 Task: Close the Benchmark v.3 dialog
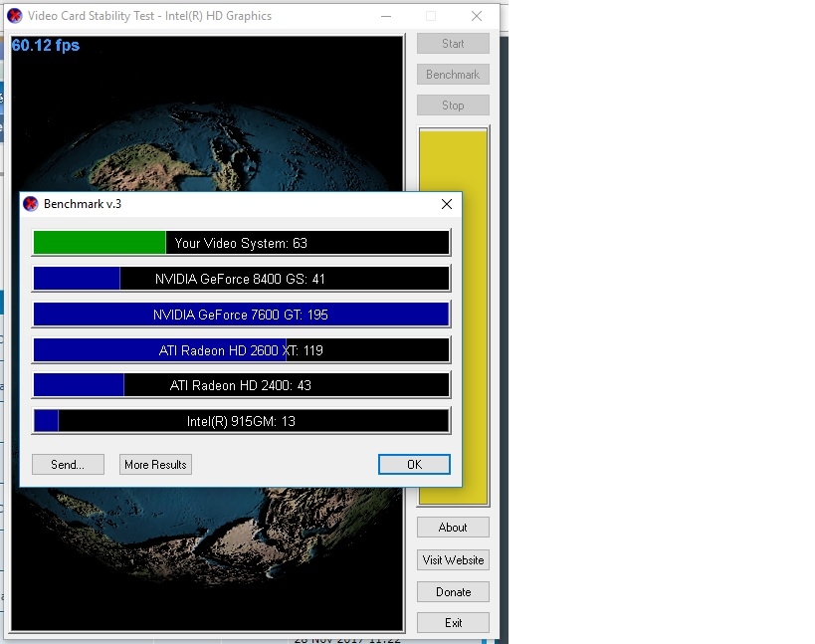click(447, 204)
